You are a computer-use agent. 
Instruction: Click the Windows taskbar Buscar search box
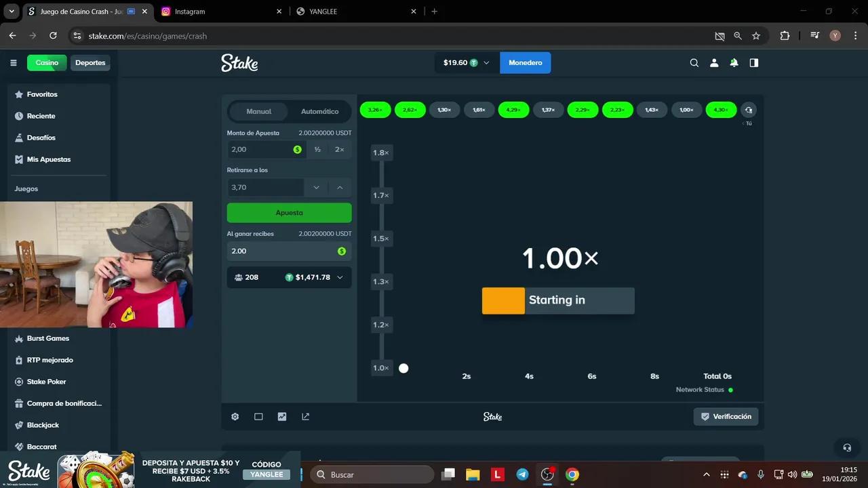372,474
